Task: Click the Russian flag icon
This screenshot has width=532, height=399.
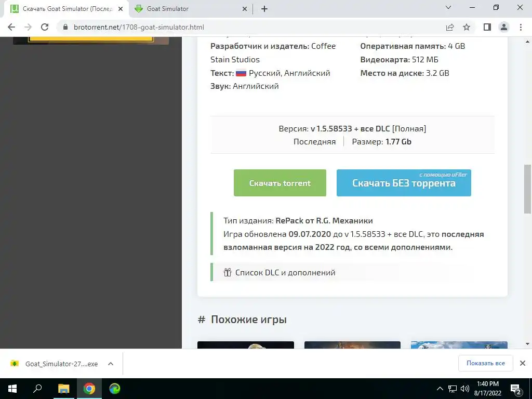Action: click(x=241, y=73)
